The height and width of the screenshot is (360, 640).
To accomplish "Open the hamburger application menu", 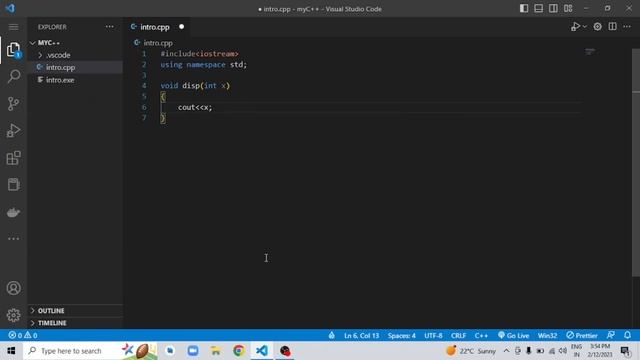I will tap(13, 27).
